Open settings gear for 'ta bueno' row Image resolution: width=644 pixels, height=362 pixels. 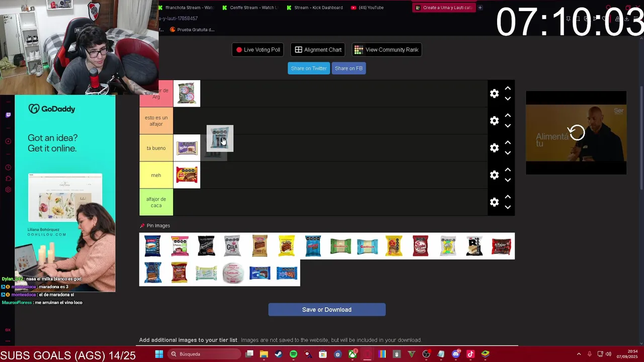click(495, 148)
